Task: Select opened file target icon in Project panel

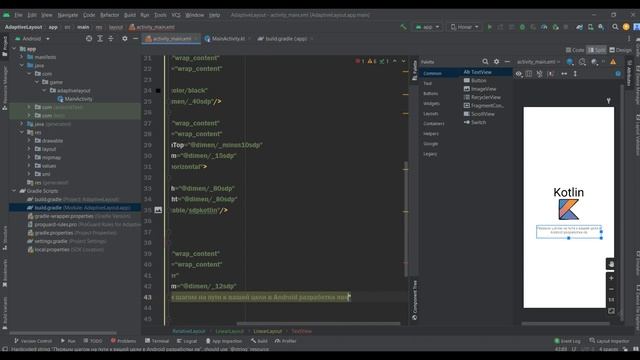Action: (89, 38)
